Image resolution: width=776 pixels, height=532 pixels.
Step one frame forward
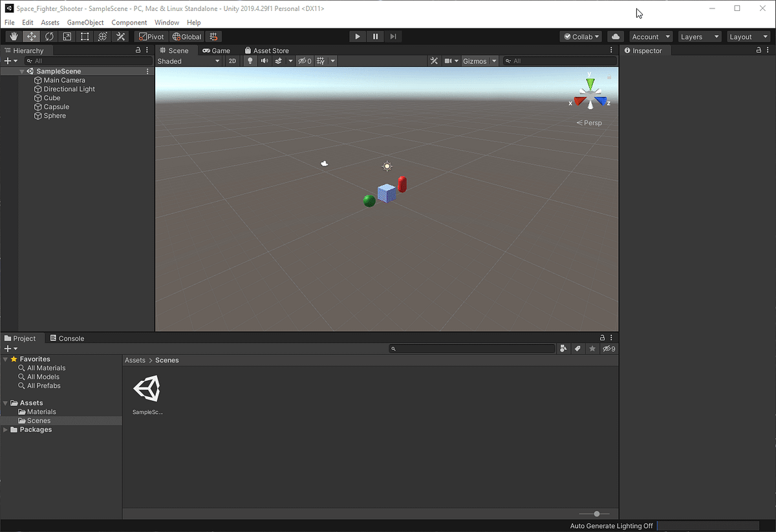coord(393,37)
